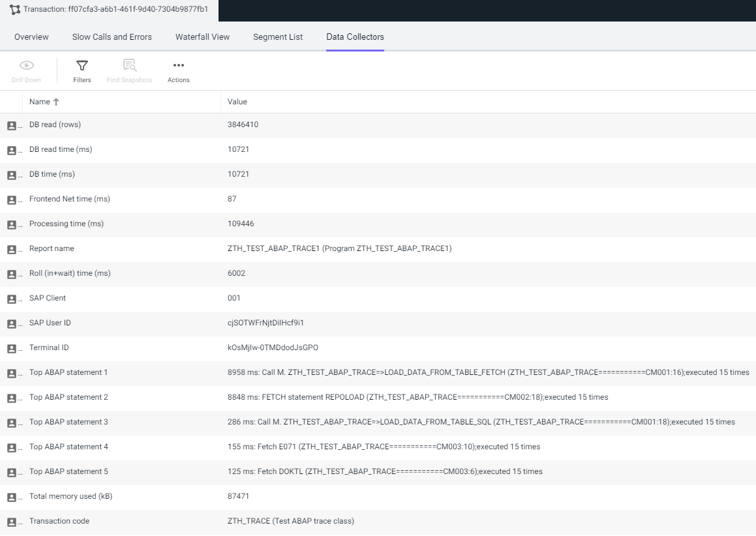This screenshot has width=756, height=536.
Task: Select the 8848 ms FETCH statement REPOLOAD value
Action: click(417, 397)
